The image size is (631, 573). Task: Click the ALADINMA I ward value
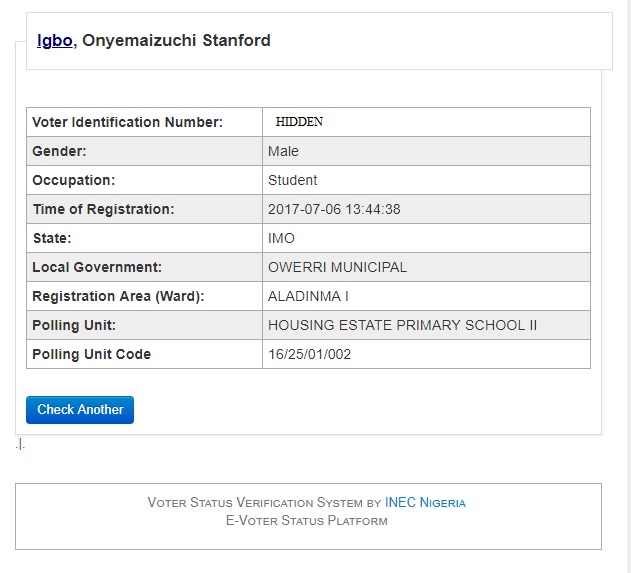[308, 296]
